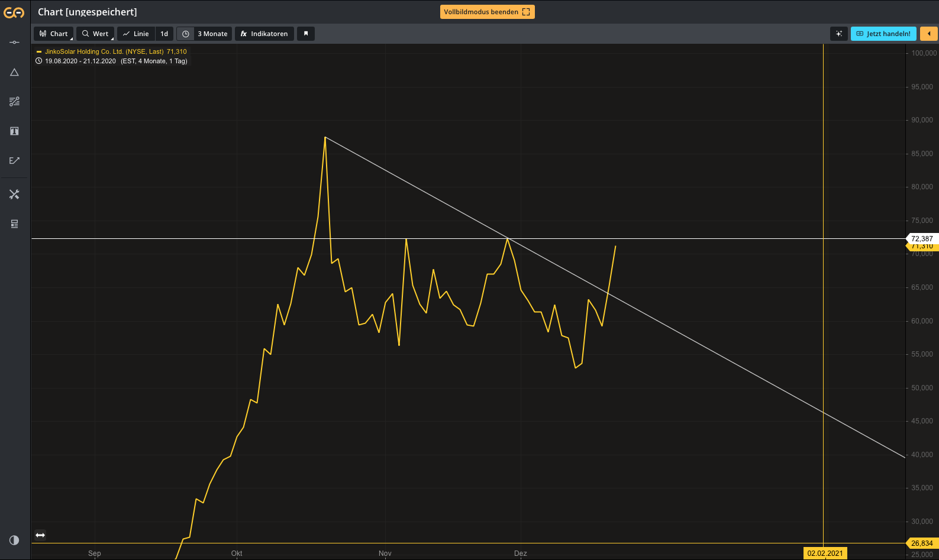Click the double-arrow icon at chart bottom-left

(x=40, y=535)
